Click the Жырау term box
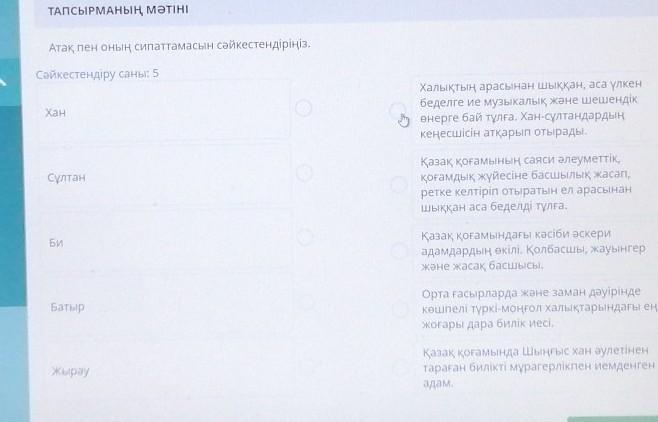The height and width of the screenshot is (422, 658). [167, 370]
